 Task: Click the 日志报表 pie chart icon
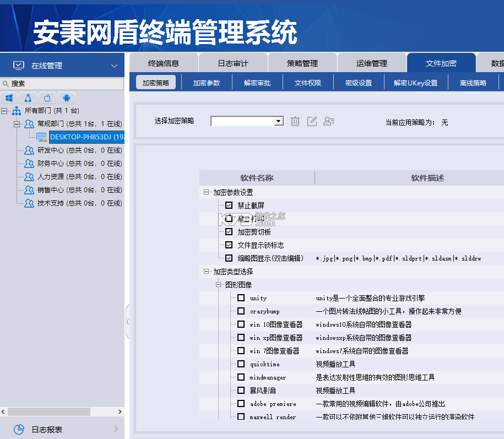[19, 429]
